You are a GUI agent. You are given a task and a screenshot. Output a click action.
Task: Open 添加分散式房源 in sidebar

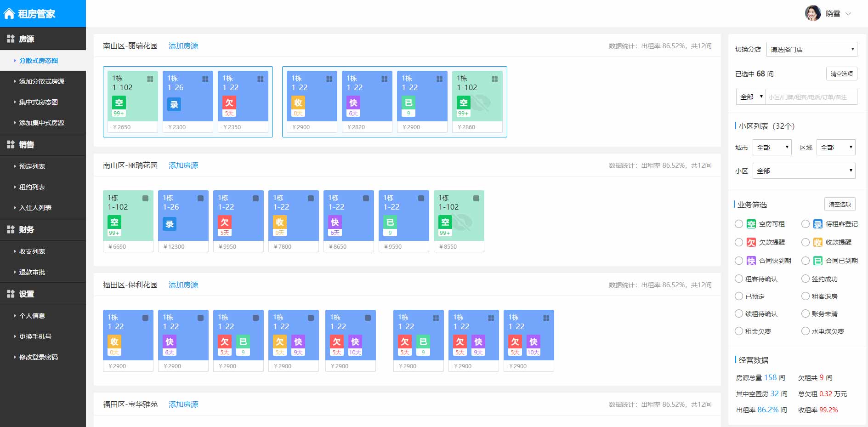(x=43, y=81)
